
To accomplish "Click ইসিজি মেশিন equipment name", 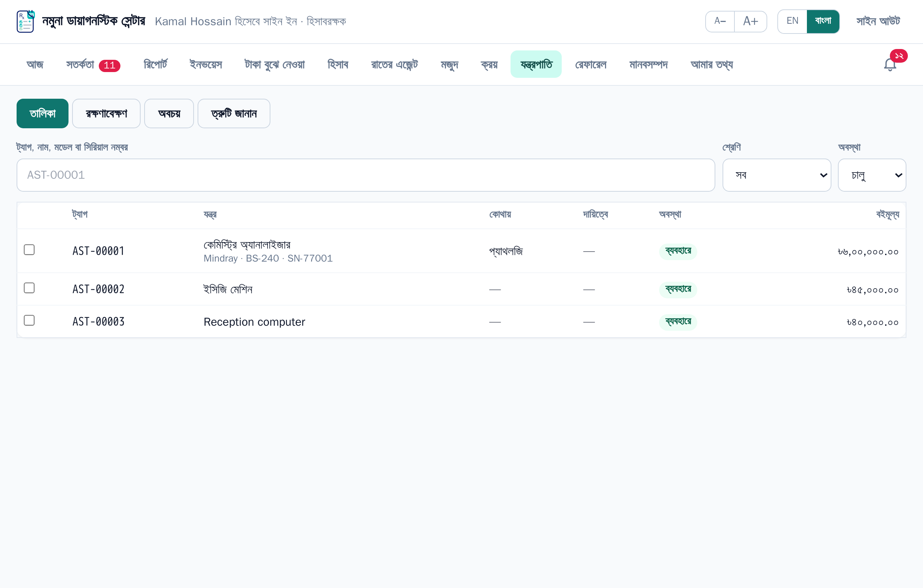I will click(228, 289).
